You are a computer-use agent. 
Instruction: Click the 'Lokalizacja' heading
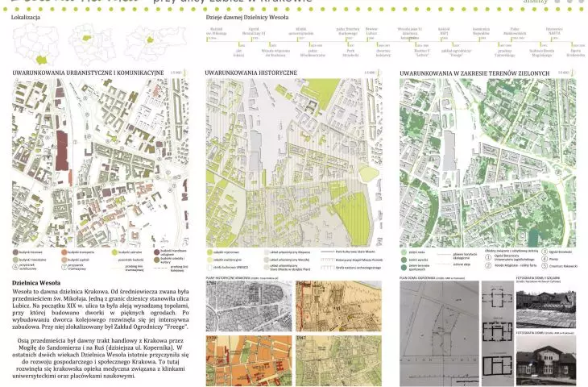click(26, 17)
